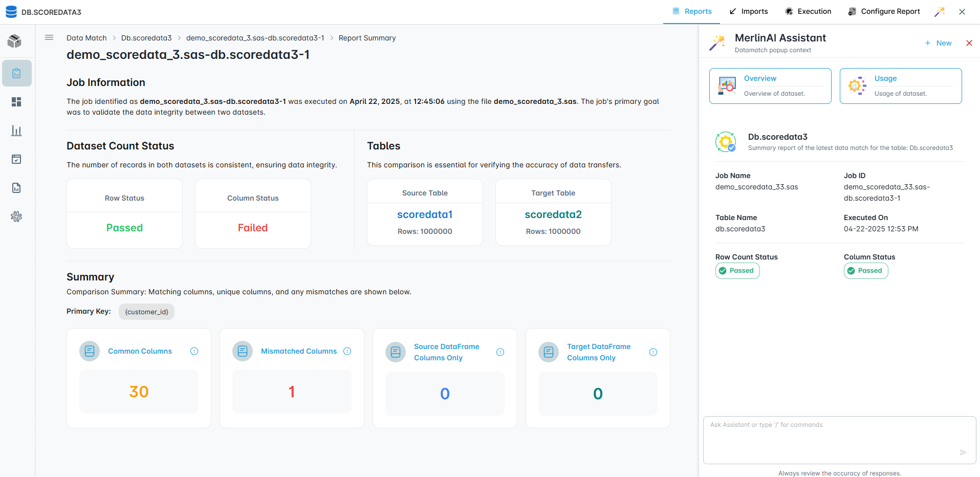Select the Overview card in MerlinAI Assistant
Viewport: 980px width, 477px height.
[x=770, y=85]
